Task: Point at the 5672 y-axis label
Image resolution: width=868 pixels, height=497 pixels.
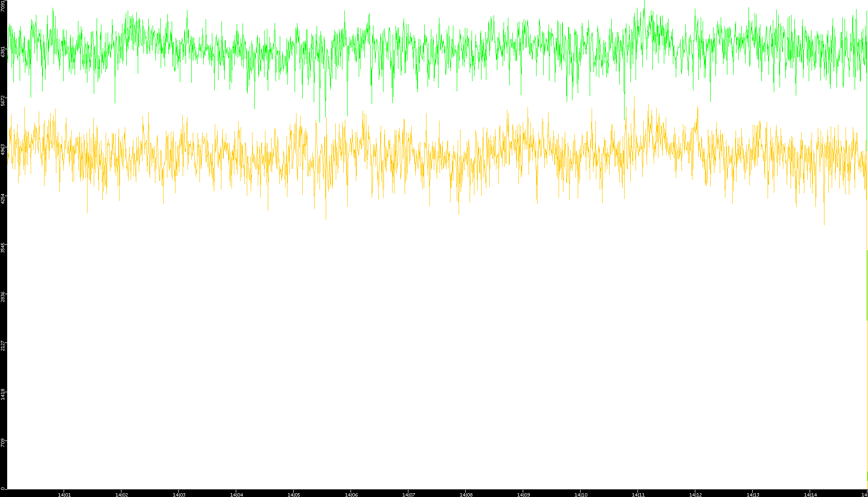Action: pos(3,100)
